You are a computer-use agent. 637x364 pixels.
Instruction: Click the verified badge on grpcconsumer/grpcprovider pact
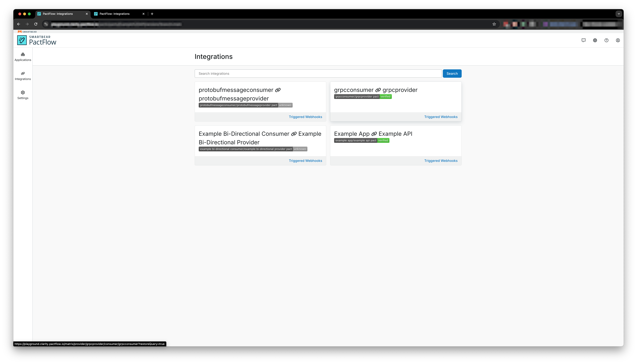pos(385,97)
